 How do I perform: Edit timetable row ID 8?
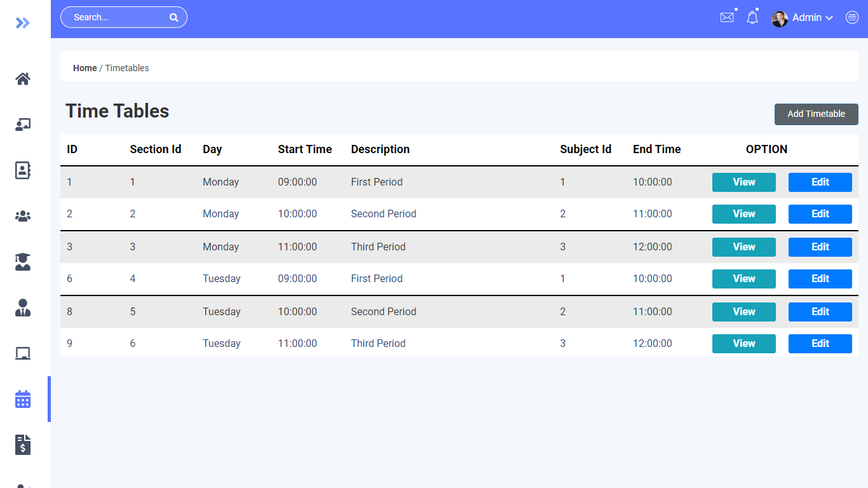coord(820,312)
